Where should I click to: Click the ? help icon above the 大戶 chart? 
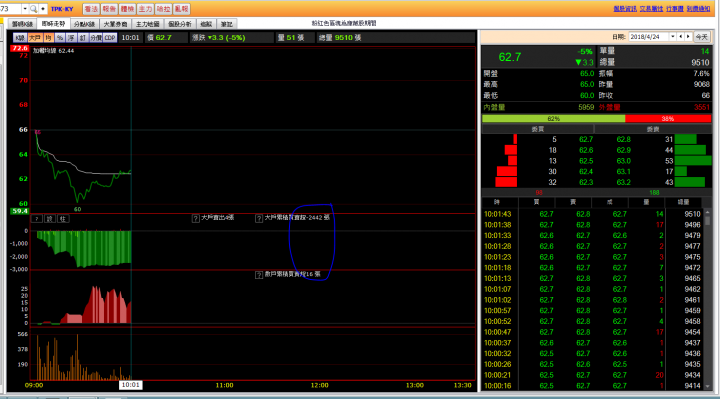coord(37,219)
